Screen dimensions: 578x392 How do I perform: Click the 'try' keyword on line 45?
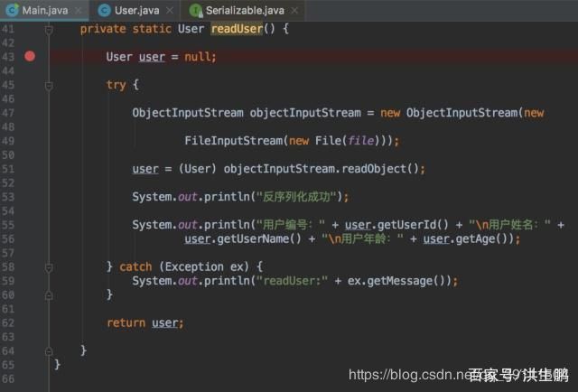click(117, 85)
